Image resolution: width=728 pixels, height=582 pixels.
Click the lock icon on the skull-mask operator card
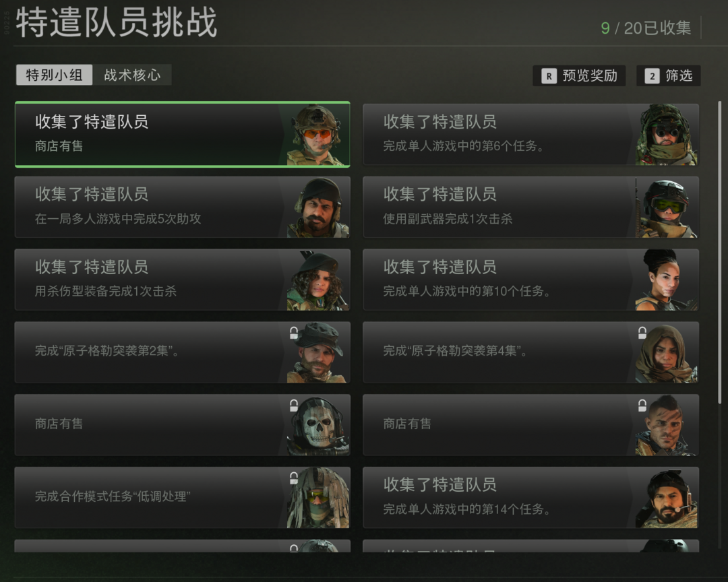pos(294,406)
